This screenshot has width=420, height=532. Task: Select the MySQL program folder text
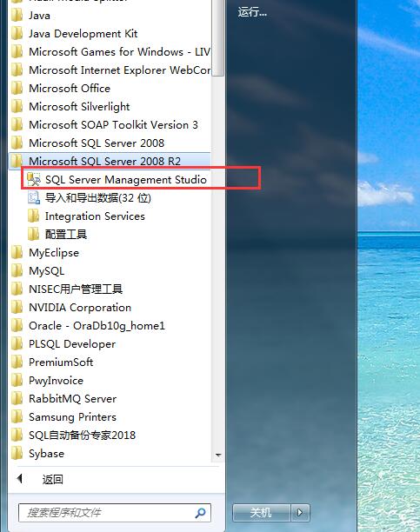[x=46, y=271]
